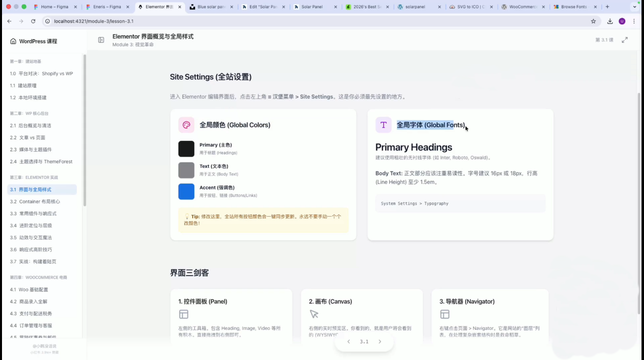Go to next lesson arrow

coord(380,341)
